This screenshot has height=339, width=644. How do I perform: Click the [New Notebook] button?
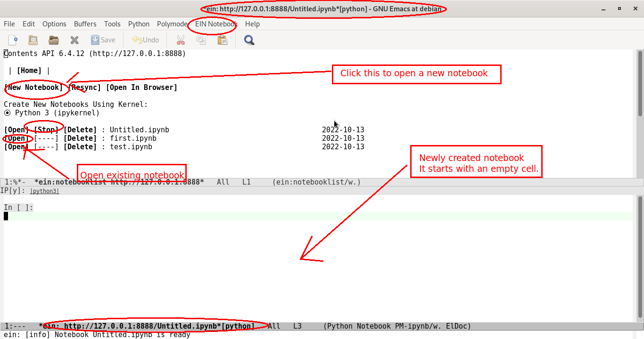[x=33, y=88]
